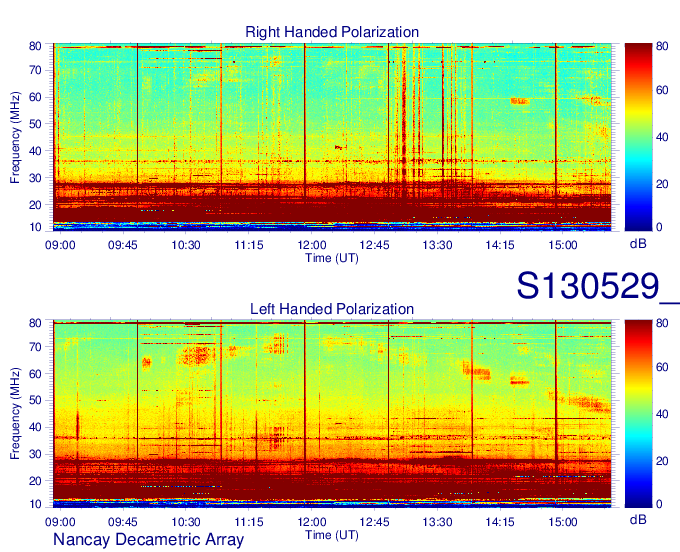Click the 12:45 time tick of the right-handed plot
Screen dimensions: 680x552
coord(374,245)
